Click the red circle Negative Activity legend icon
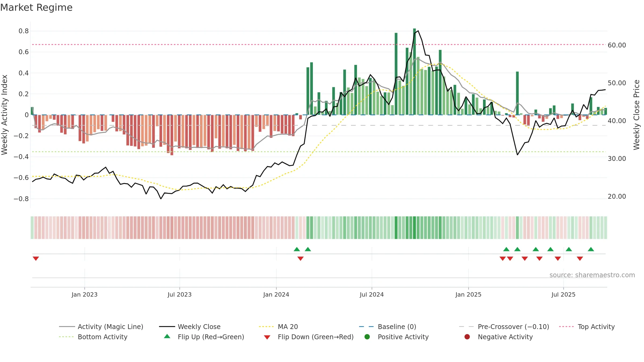 [x=467, y=337]
